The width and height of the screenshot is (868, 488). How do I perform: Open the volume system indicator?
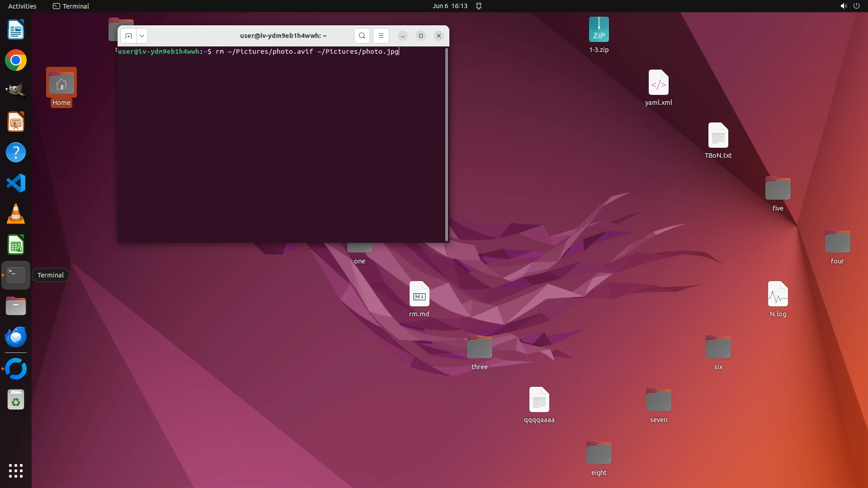843,6
